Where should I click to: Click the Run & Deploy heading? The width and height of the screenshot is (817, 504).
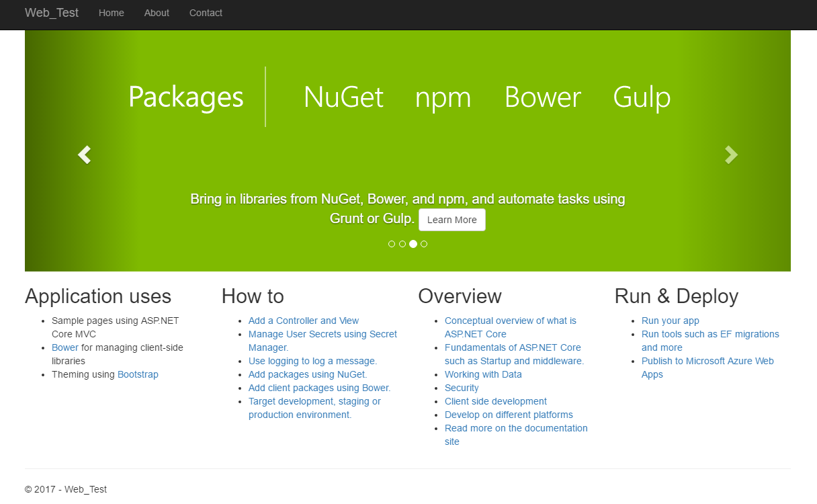pyautogui.click(x=677, y=296)
